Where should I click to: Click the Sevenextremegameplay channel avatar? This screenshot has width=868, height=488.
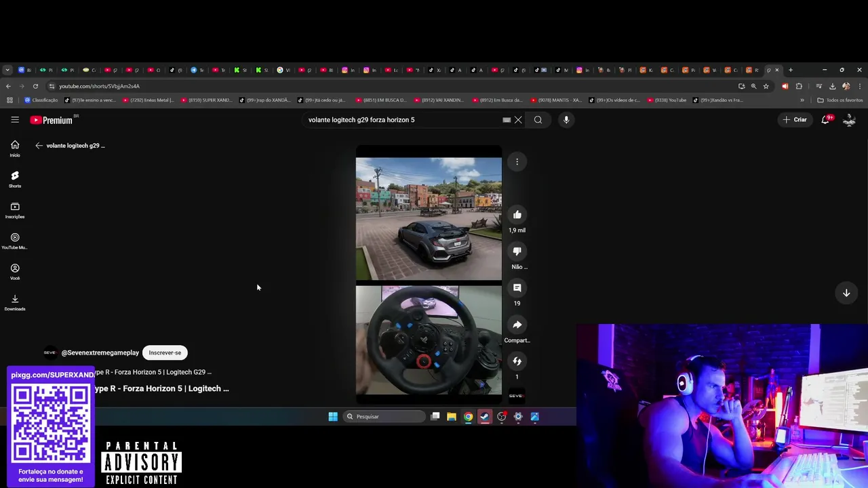coord(50,352)
